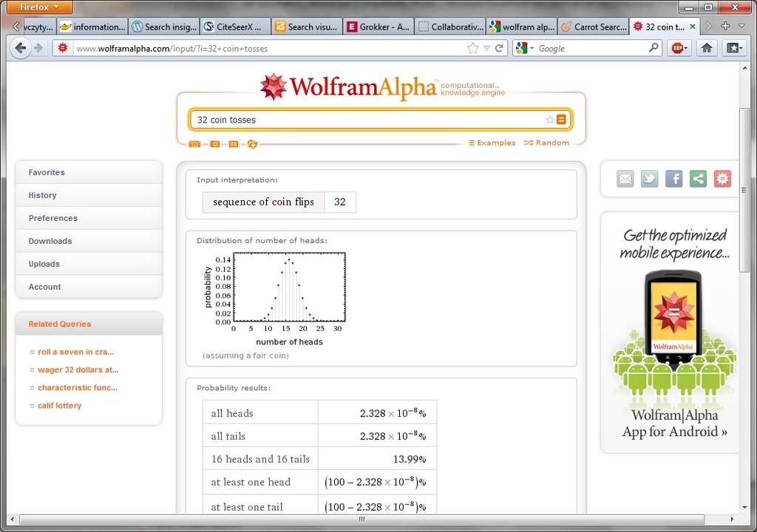The width and height of the screenshot is (757, 532).
Task: Share the result via email icon
Action: click(625, 179)
